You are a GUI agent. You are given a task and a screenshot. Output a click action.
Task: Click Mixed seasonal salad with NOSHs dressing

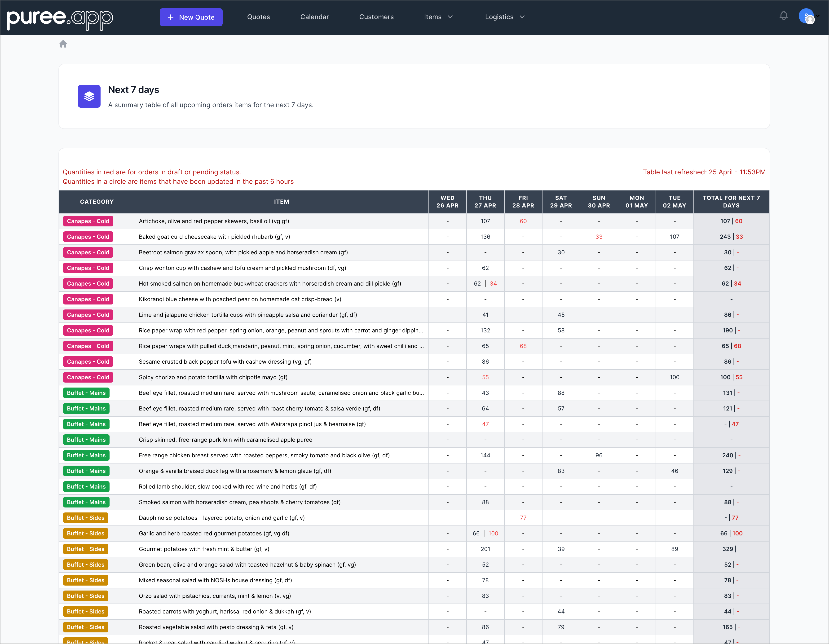215,580
